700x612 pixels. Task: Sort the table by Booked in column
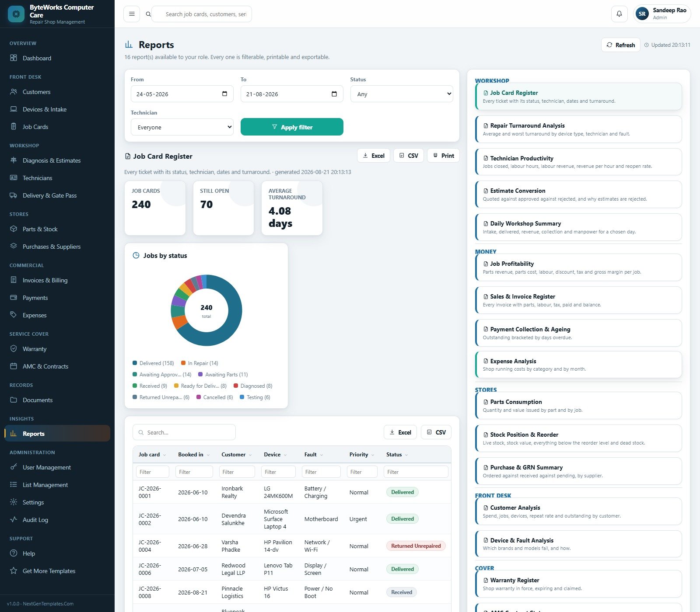coord(194,455)
